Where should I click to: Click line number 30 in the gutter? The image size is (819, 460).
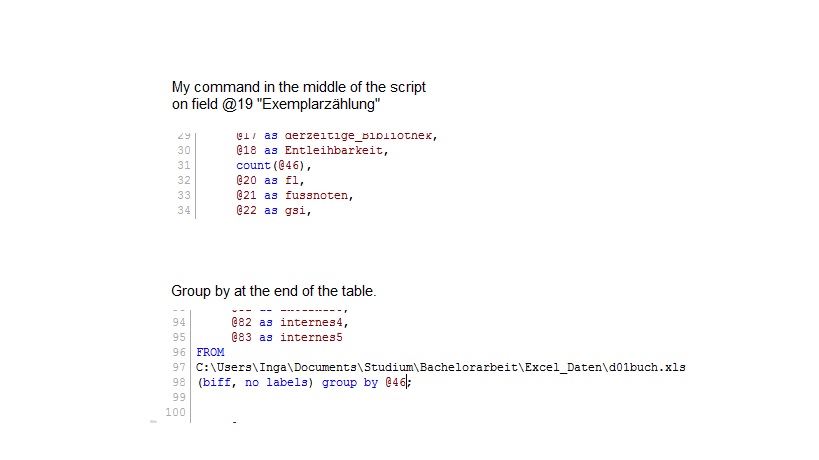click(183, 150)
